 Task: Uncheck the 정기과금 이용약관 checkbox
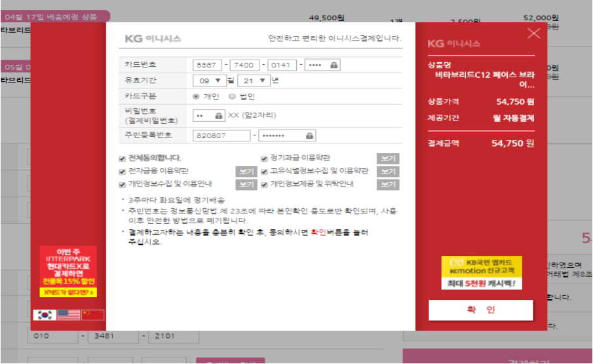click(x=264, y=158)
